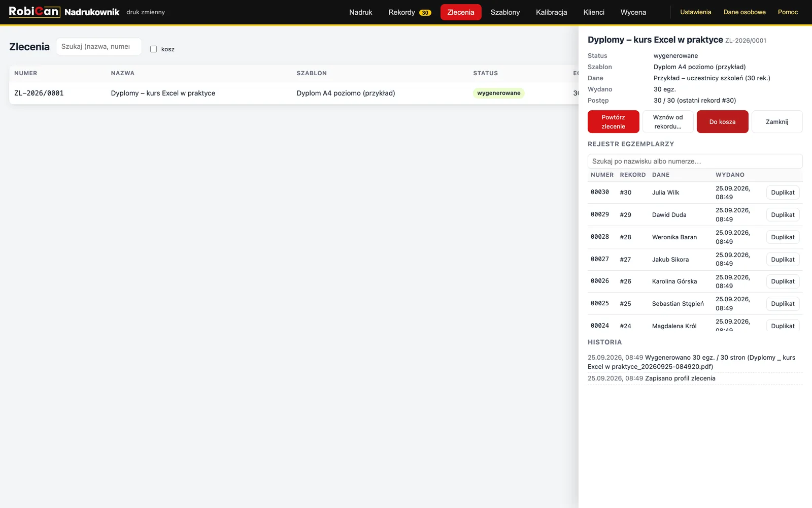Click the RobiCan logo
This screenshot has width=812, height=508.
click(35, 12)
